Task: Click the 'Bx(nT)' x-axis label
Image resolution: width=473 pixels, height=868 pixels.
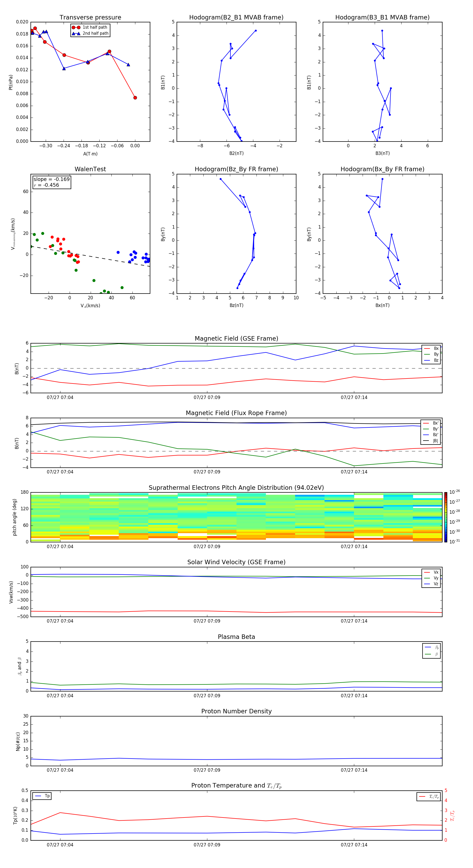Action: [x=382, y=305]
